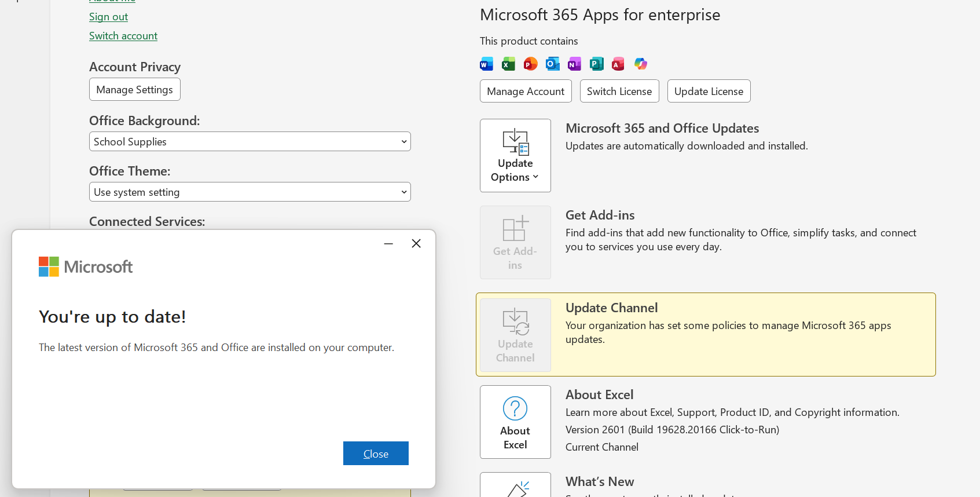980x497 pixels.
Task: Click the "Office Background:" label
Action: (145, 120)
